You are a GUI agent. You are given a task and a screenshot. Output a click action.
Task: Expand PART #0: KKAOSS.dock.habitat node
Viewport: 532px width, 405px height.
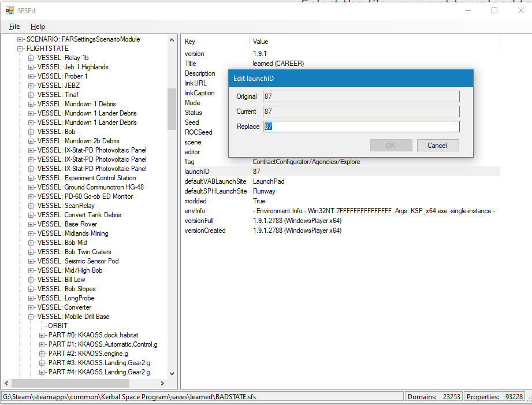(x=42, y=335)
